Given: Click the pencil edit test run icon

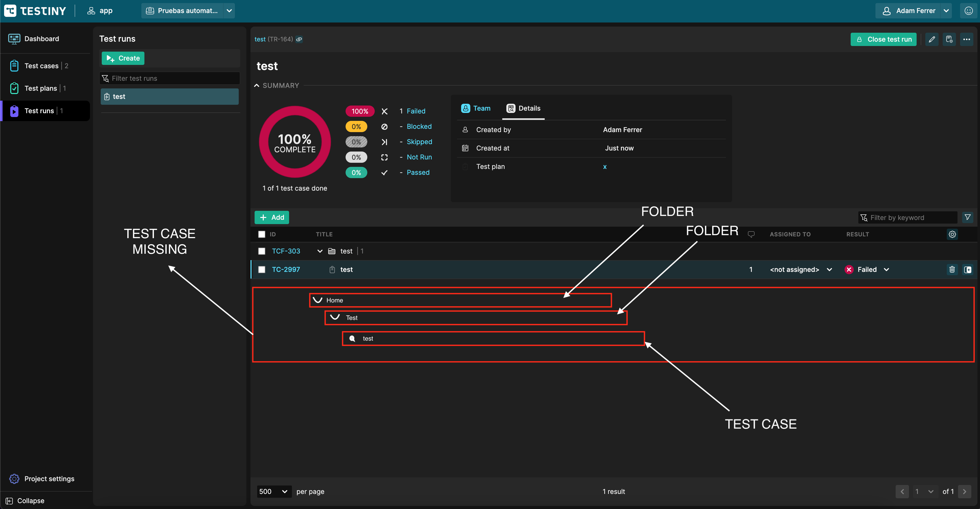Looking at the screenshot, I should (932, 39).
